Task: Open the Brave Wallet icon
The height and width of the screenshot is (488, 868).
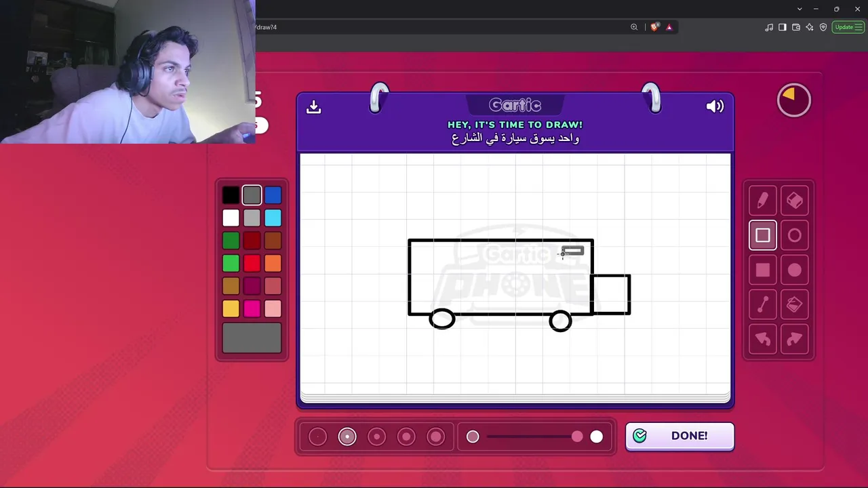Action: (796, 27)
